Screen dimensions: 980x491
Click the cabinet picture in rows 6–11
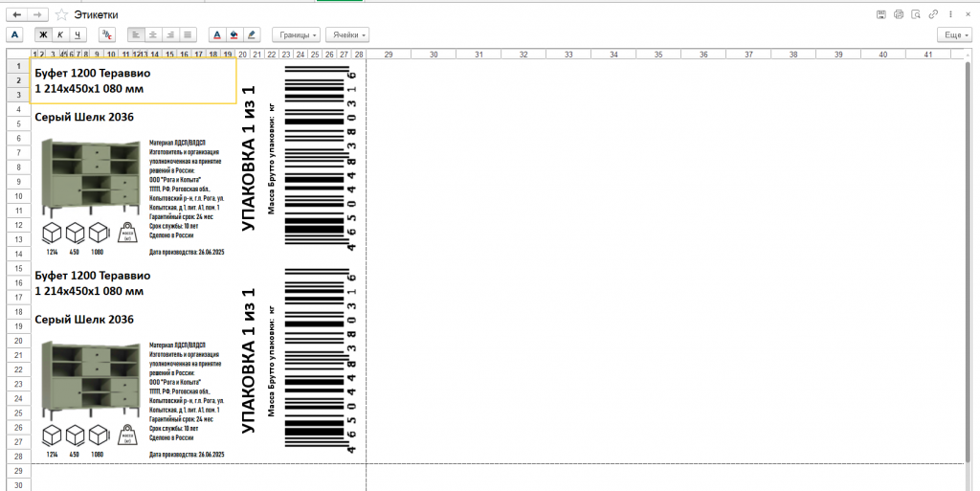pos(91,177)
